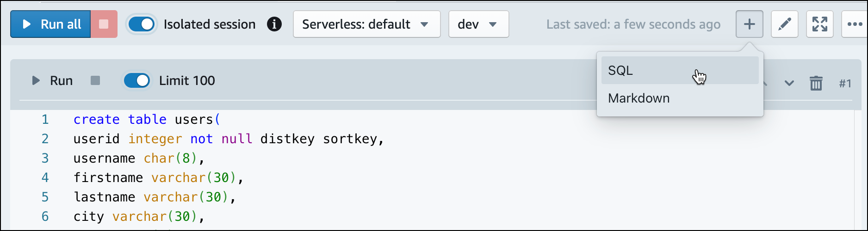
Task: Open the three-dot more options menu
Action: 854,24
